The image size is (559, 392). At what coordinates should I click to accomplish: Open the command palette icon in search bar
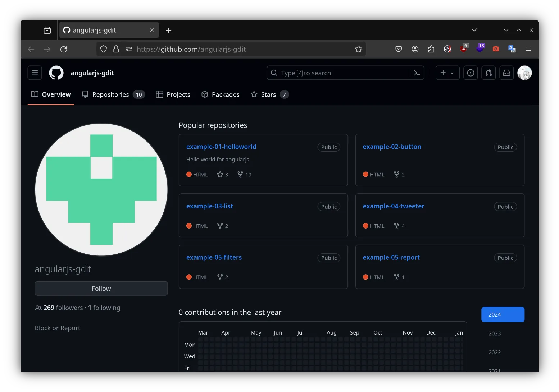417,73
